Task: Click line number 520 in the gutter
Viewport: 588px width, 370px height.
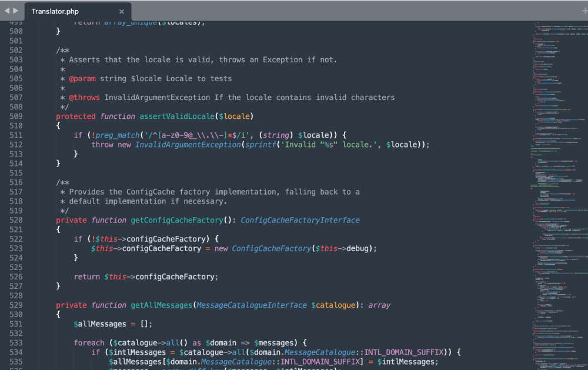Action: [x=17, y=220]
